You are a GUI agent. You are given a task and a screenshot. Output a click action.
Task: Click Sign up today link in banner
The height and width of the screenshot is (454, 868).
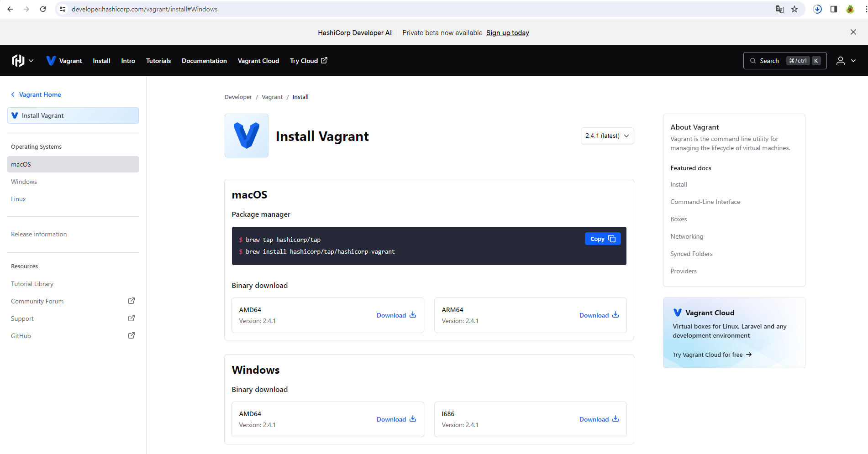[507, 33]
